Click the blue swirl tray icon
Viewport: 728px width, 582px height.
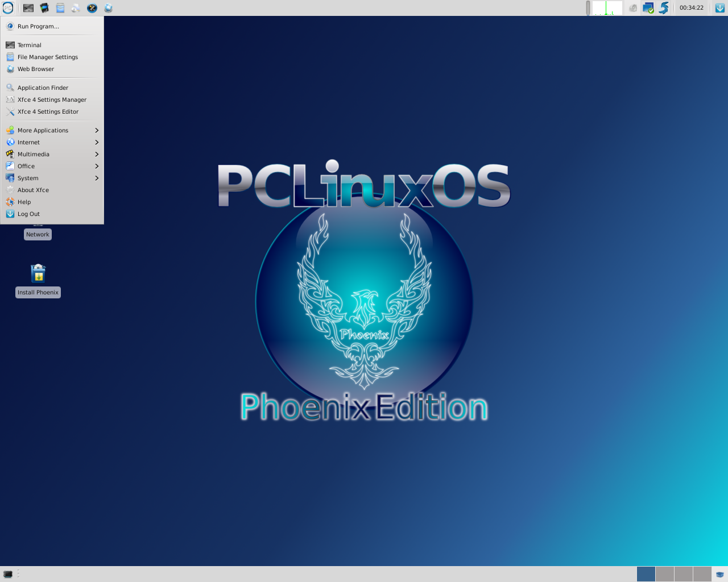pyautogui.click(x=664, y=8)
